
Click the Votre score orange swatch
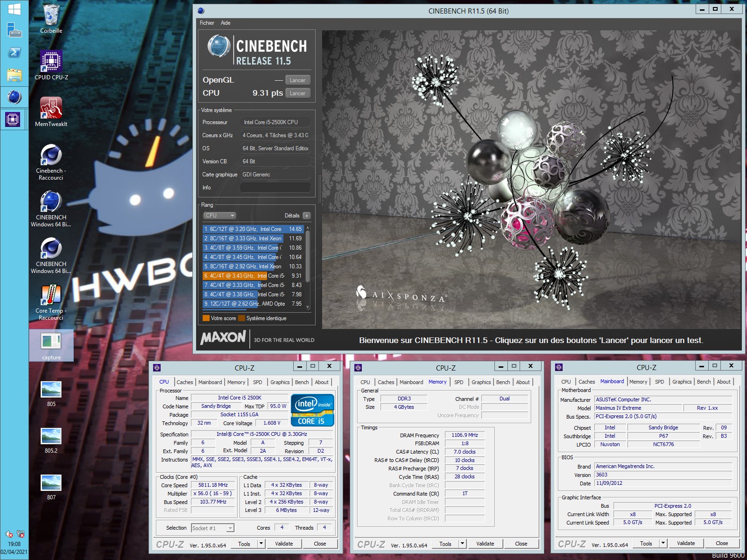[x=206, y=318]
